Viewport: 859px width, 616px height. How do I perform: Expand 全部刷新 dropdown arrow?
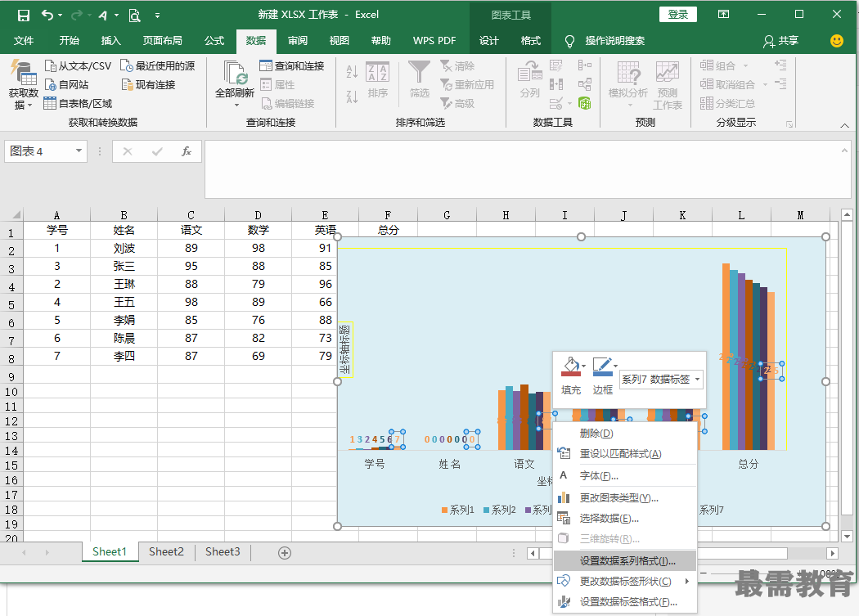(236, 105)
